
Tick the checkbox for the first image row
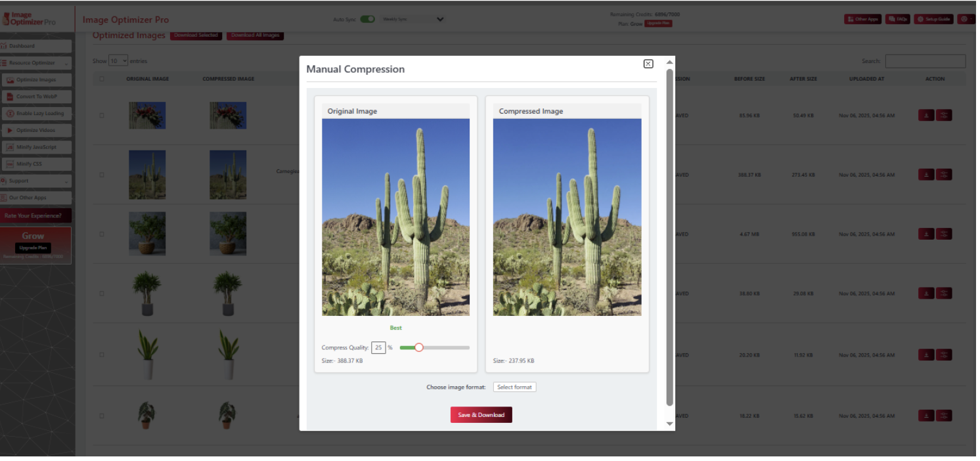(101, 116)
